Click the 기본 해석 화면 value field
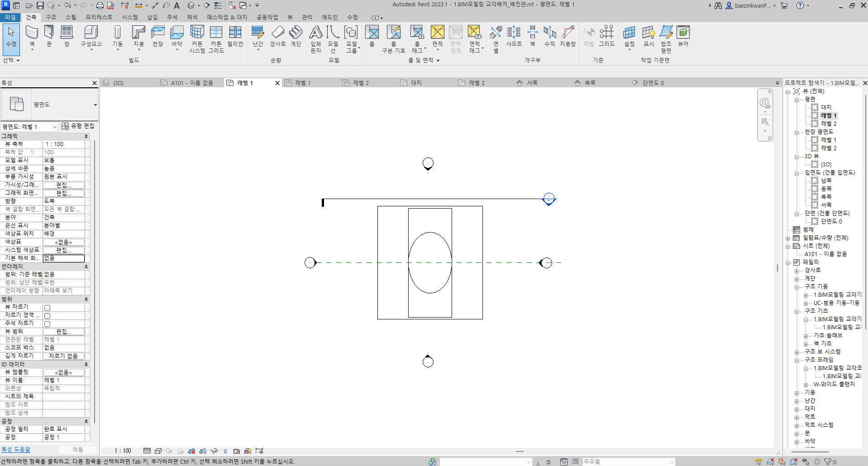The image size is (868, 466). click(63, 258)
